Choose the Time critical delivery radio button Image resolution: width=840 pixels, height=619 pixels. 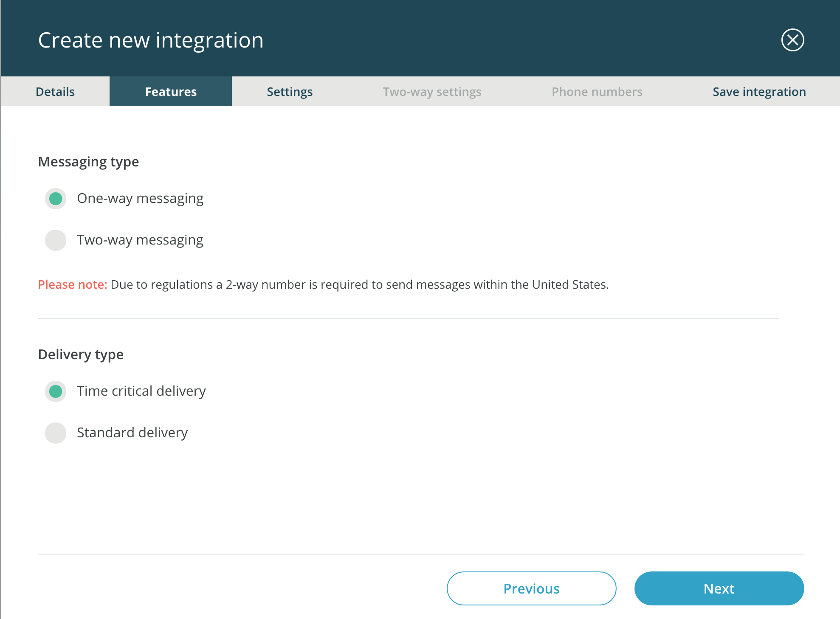point(56,391)
